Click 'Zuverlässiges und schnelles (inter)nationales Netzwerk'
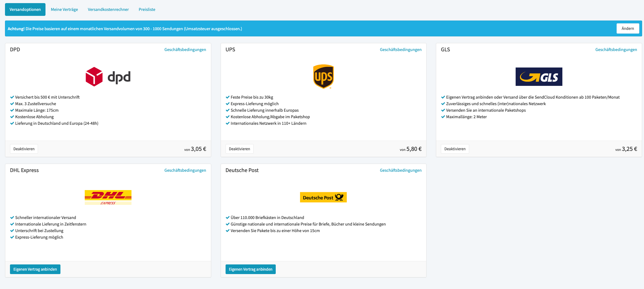 coord(496,104)
